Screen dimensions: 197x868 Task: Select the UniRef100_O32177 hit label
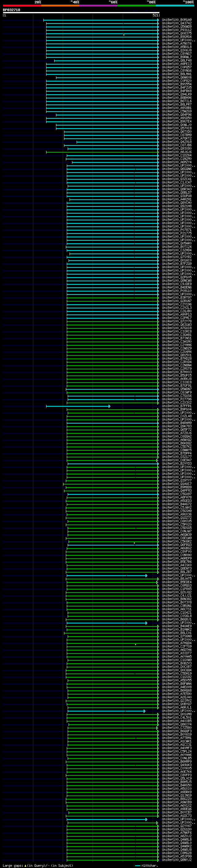(177, 457)
